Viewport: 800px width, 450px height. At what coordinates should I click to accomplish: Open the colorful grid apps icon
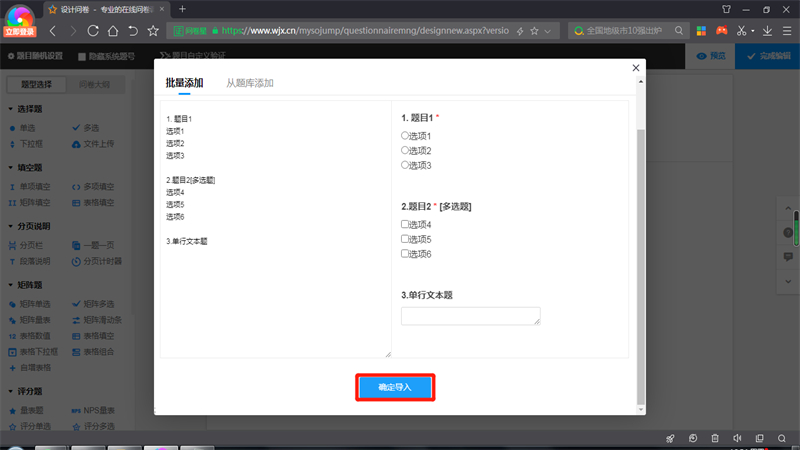(701, 31)
